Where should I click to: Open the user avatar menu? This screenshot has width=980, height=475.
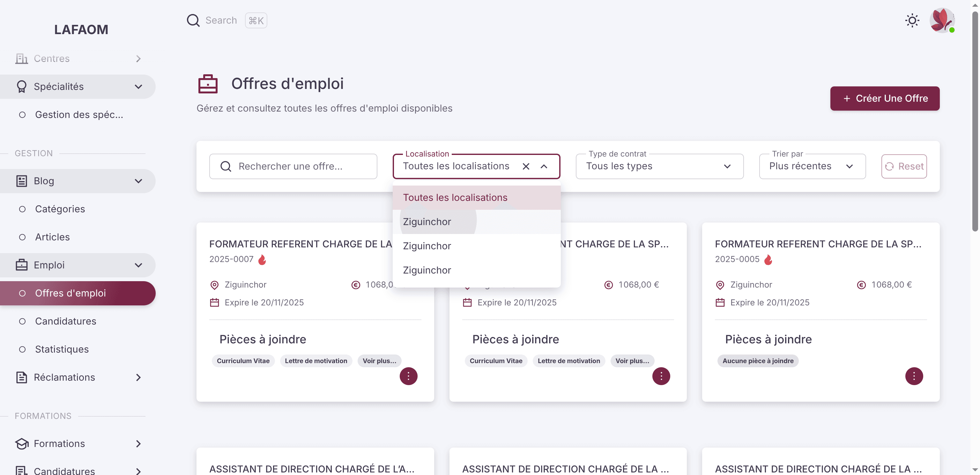pos(942,20)
